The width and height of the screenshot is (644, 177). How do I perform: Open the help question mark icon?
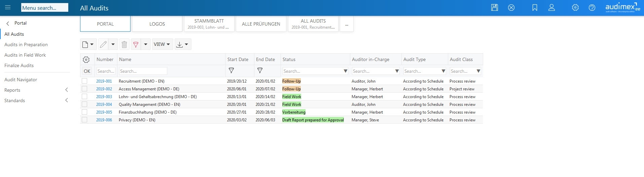pos(592,7)
